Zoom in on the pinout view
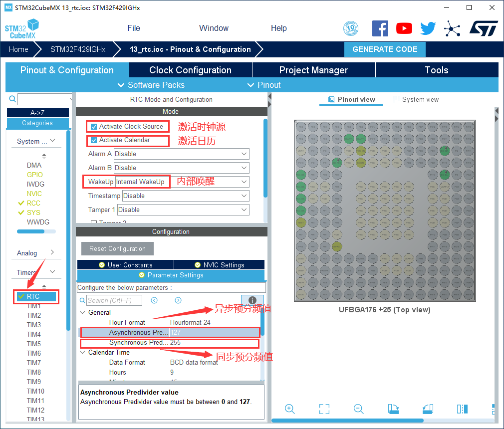504x429 pixels. click(x=289, y=409)
